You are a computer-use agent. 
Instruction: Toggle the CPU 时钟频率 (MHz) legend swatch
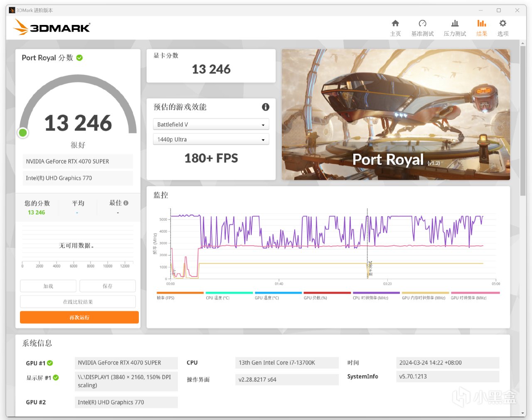(x=376, y=293)
